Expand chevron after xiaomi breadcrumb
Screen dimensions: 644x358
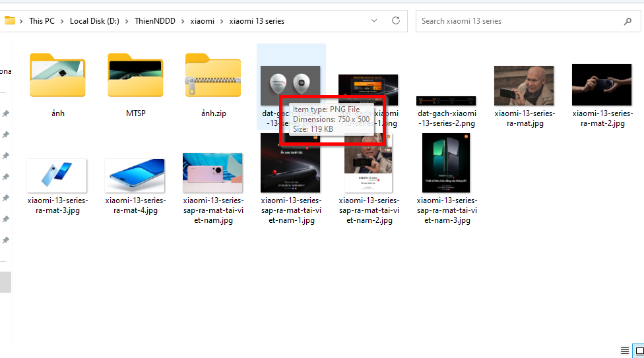pos(222,21)
